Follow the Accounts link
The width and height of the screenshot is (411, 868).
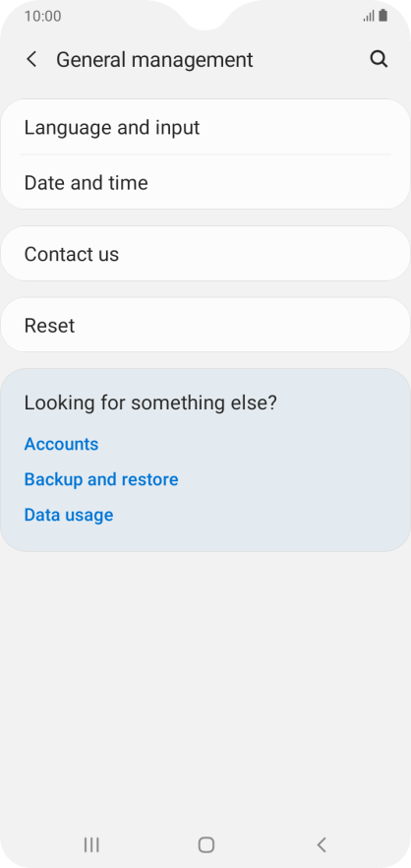point(61,444)
